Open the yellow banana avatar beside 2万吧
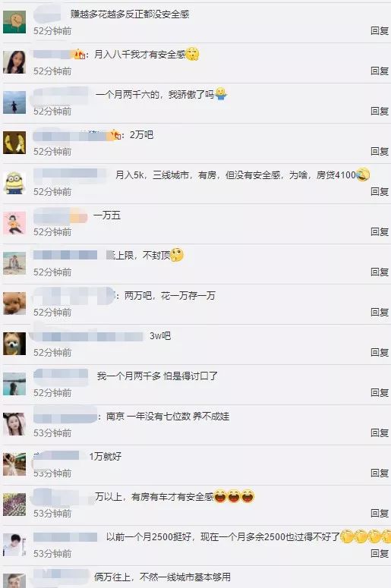 coord(14,143)
